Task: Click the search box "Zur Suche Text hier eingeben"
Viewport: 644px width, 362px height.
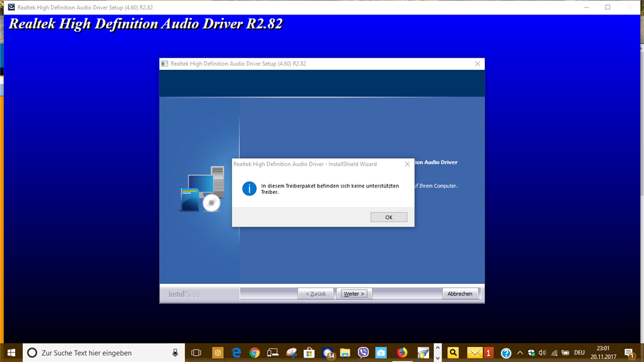Action: [104, 353]
